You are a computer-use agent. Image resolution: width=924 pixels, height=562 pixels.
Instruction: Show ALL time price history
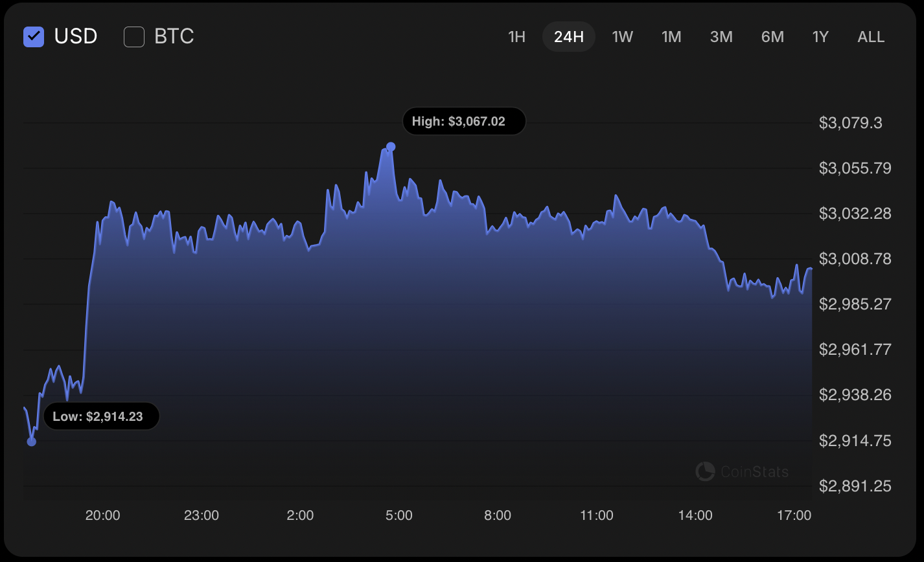(x=871, y=37)
